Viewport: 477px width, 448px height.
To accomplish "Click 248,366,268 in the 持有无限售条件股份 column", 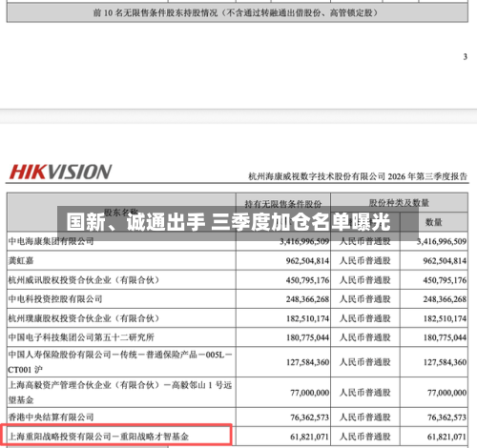I will coord(307,299).
